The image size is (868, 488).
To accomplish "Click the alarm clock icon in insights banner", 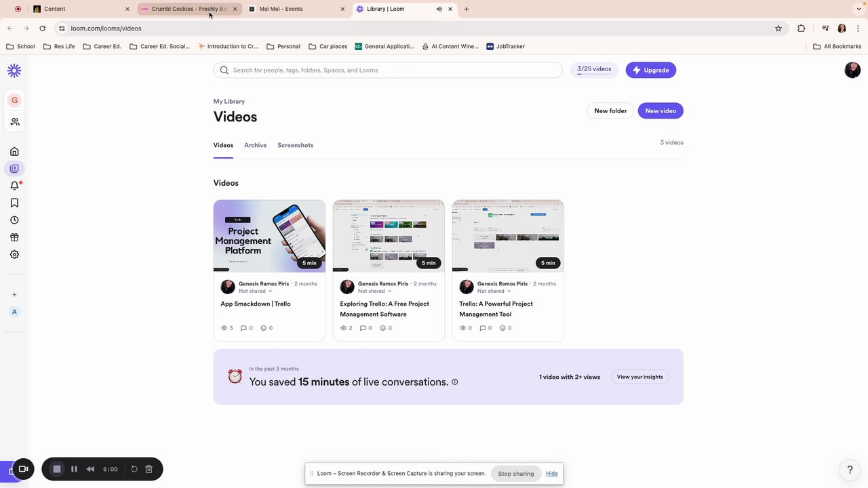I will (235, 377).
